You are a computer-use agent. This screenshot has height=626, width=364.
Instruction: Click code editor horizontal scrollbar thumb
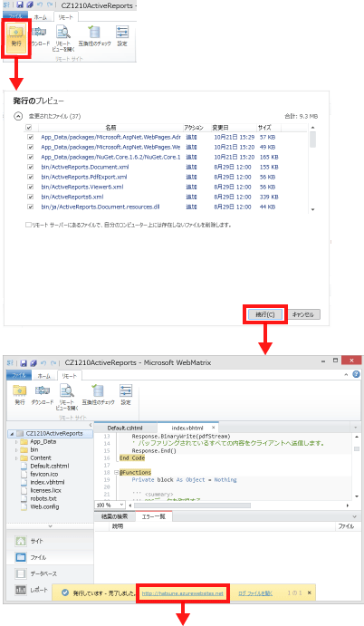click(192, 505)
